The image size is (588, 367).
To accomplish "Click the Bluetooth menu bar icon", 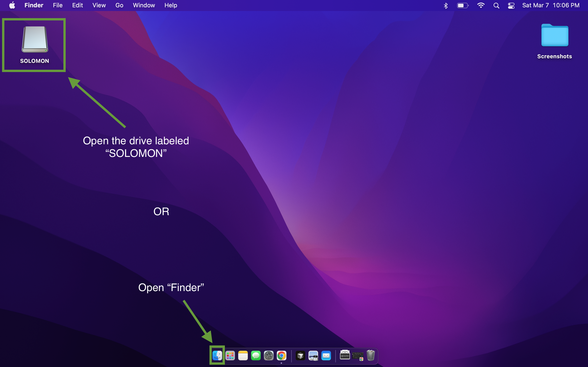I will pyautogui.click(x=446, y=5).
